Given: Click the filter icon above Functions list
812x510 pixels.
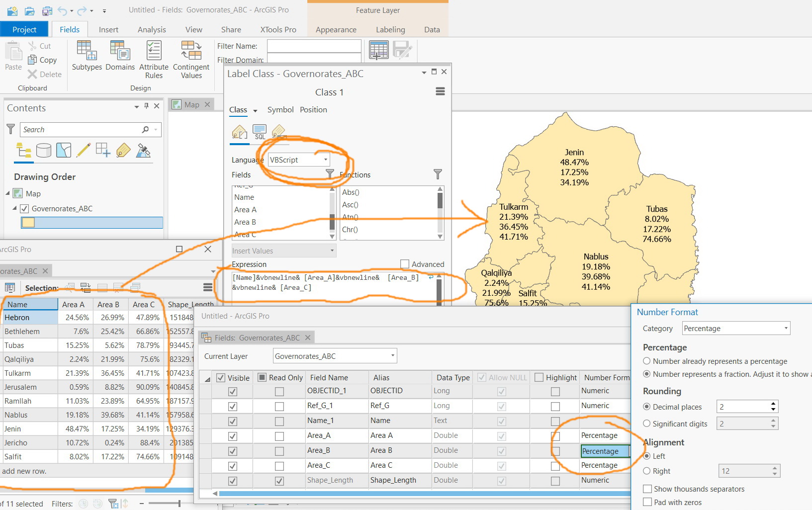Looking at the screenshot, I should 438,174.
